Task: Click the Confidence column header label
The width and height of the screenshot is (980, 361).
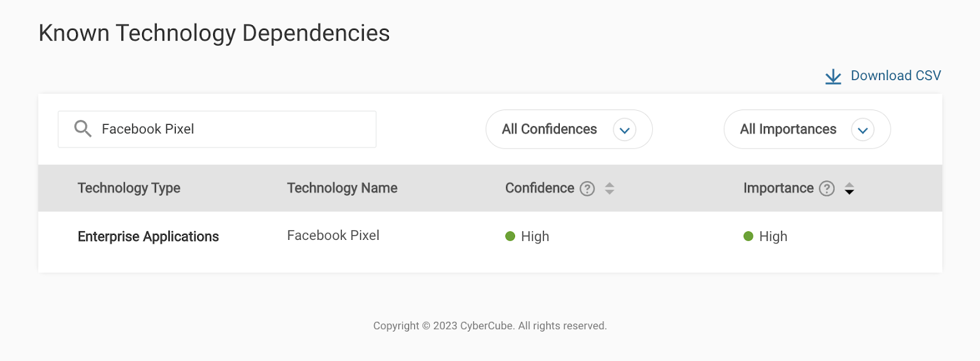Action: (540, 188)
